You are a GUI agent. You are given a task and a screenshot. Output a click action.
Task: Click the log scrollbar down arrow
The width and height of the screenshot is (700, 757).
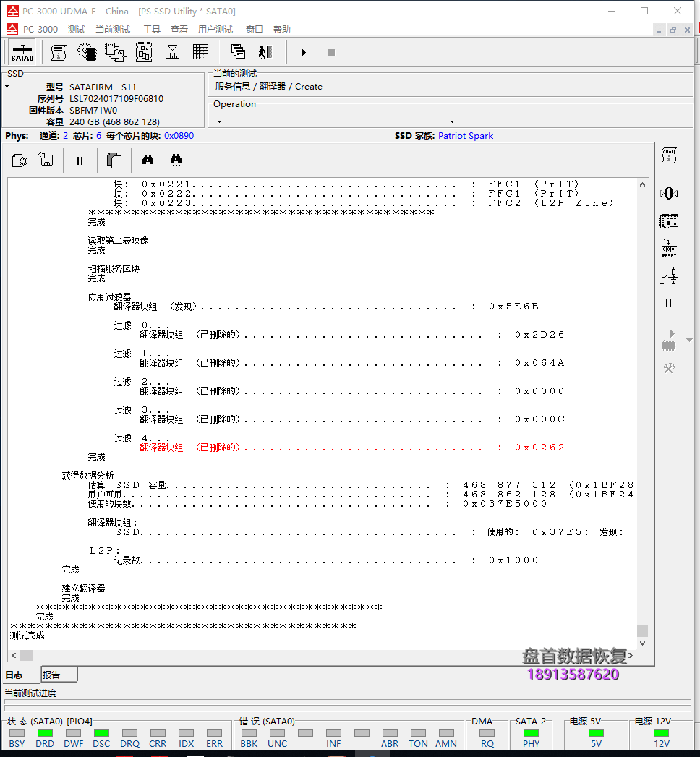tap(642, 643)
